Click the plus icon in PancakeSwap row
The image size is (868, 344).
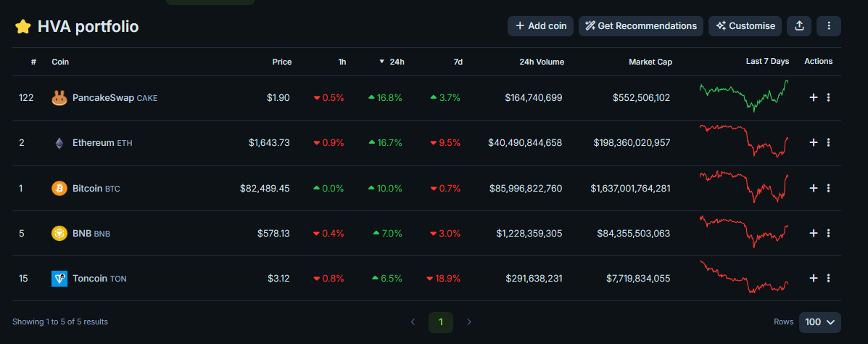pyautogui.click(x=814, y=97)
